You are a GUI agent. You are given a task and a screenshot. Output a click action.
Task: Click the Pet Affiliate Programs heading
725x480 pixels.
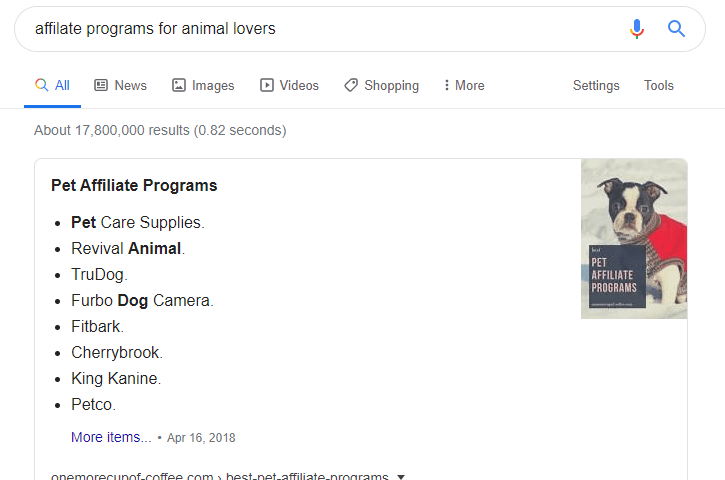(x=134, y=185)
